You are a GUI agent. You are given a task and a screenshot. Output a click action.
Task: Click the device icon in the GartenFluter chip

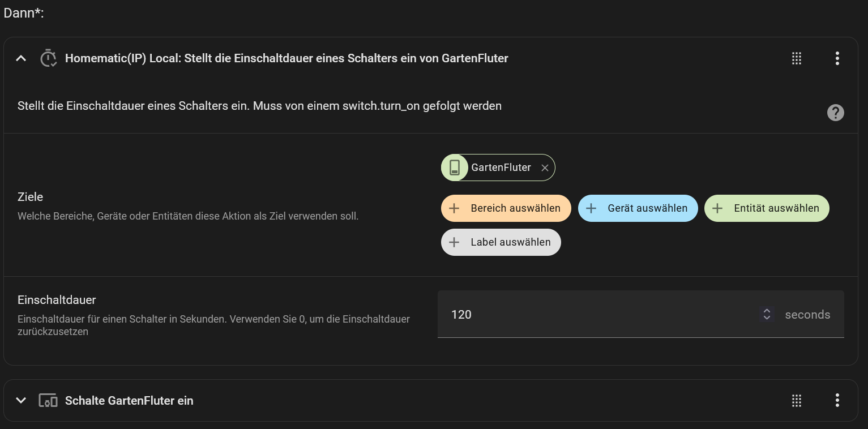pos(455,168)
